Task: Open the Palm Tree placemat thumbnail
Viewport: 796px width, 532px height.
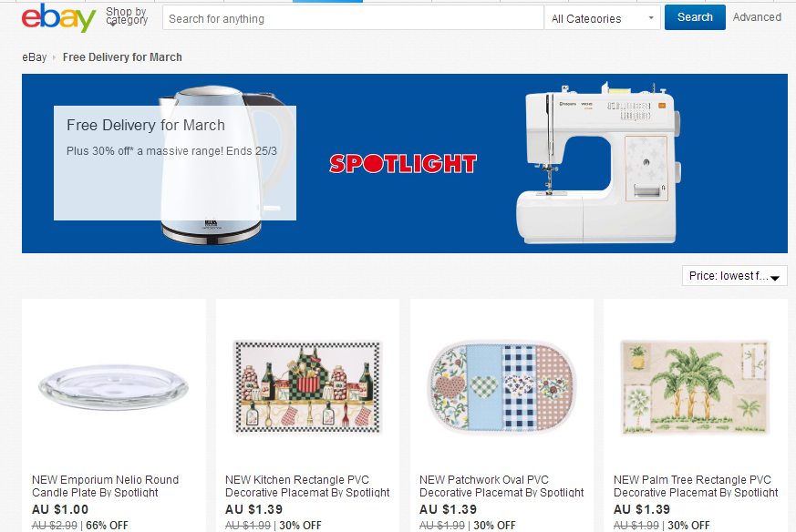Action: click(696, 387)
